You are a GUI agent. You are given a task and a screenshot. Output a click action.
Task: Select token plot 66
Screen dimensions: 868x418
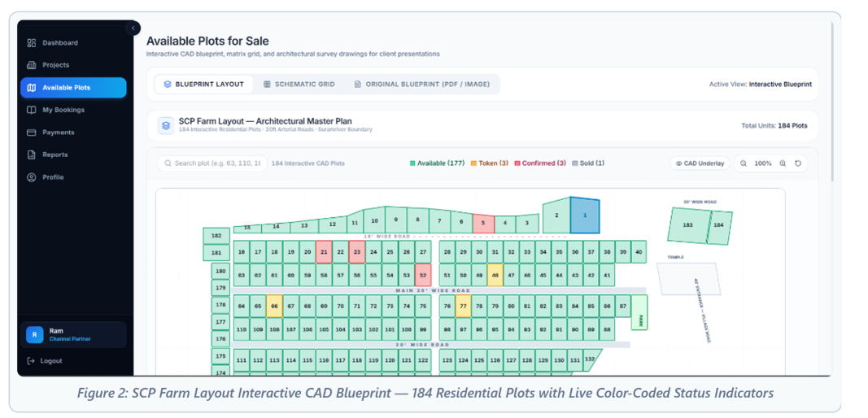(x=274, y=306)
